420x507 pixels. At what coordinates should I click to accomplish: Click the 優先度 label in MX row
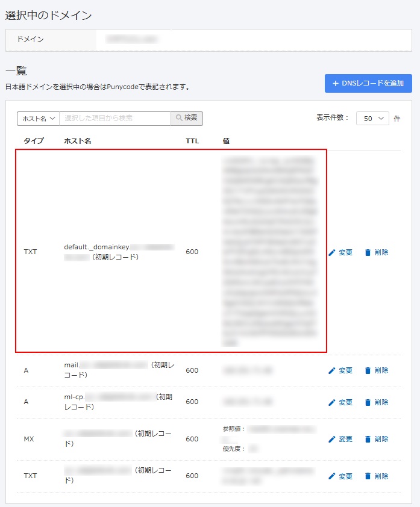234,449
